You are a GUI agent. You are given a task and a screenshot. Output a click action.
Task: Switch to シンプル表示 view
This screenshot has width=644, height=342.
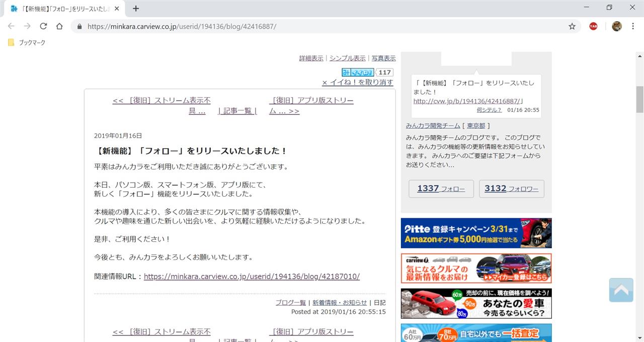348,58
